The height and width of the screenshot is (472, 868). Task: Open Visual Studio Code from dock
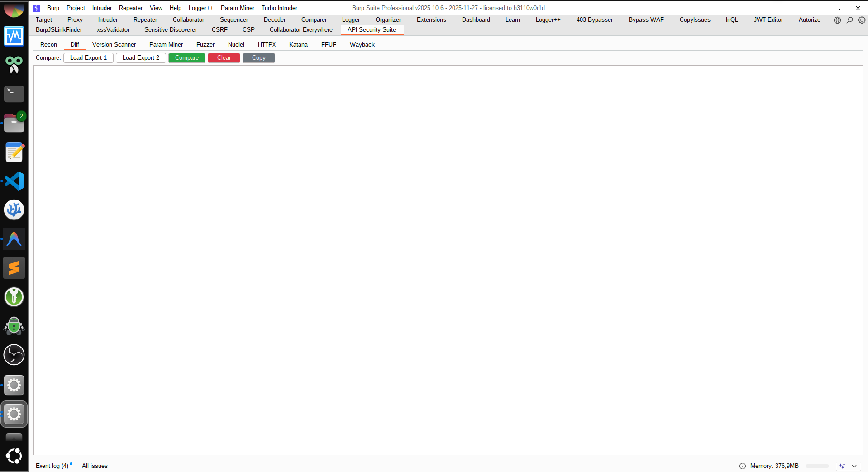click(x=14, y=181)
